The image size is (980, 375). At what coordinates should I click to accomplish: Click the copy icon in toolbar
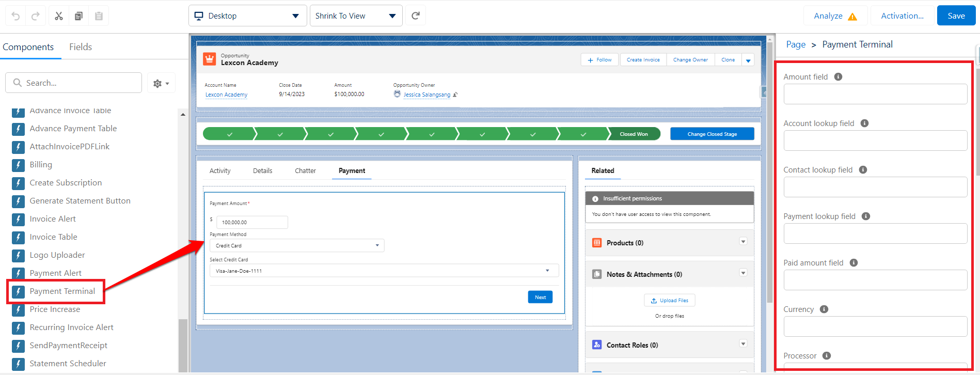[x=78, y=16]
